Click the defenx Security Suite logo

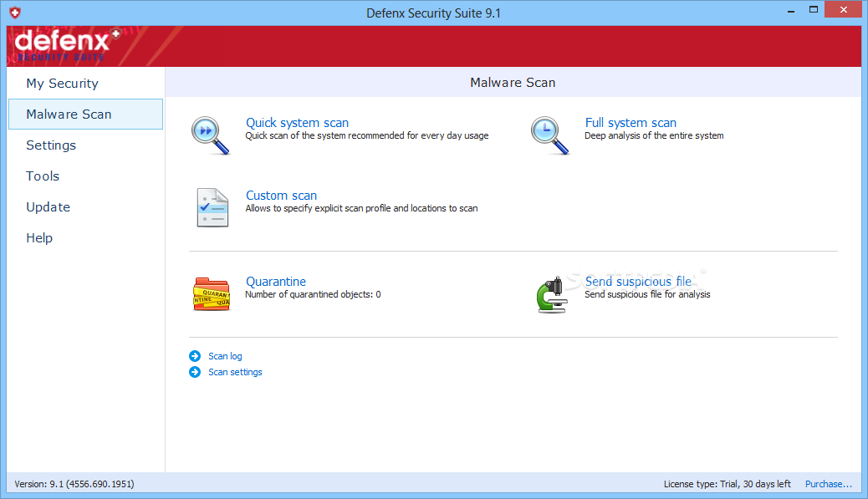68,45
